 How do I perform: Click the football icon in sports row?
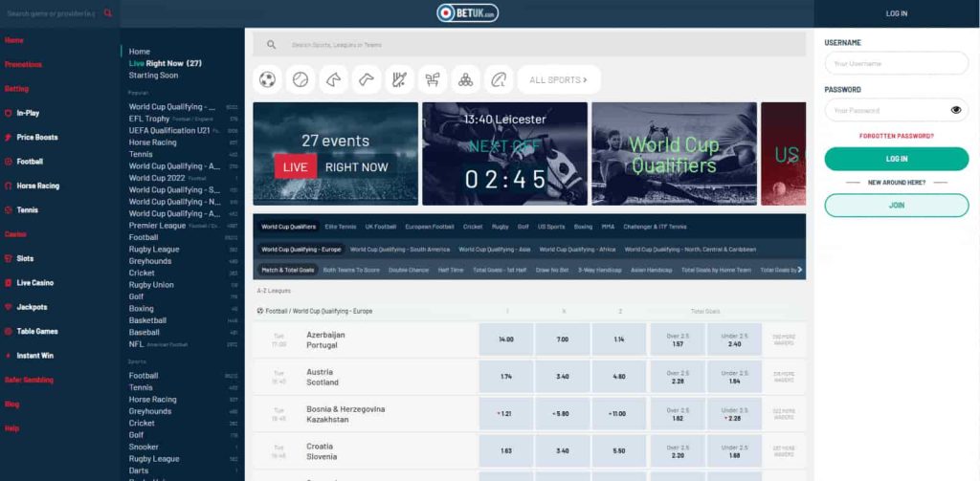point(267,79)
